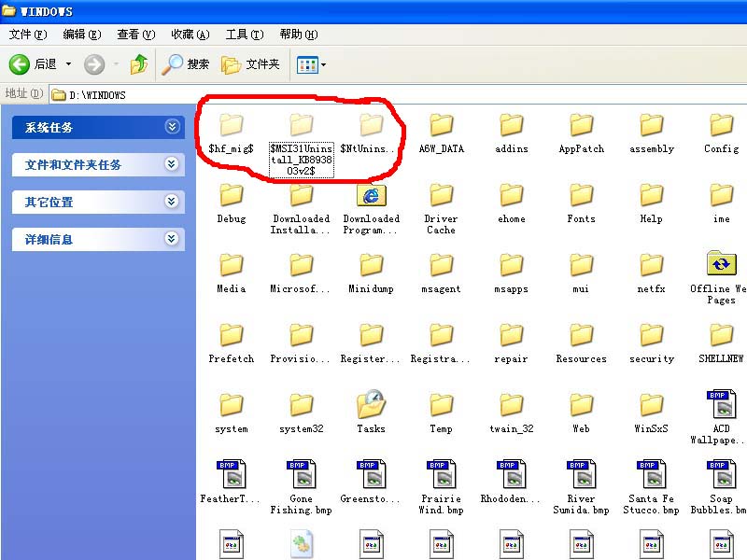Open the 工具(T) menu
The width and height of the screenshot is (747, 560).
click(245, 35)
